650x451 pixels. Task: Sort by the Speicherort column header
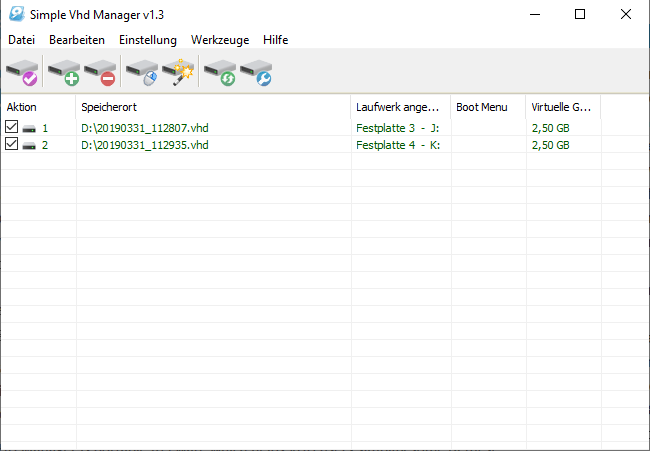coord(213,107)
